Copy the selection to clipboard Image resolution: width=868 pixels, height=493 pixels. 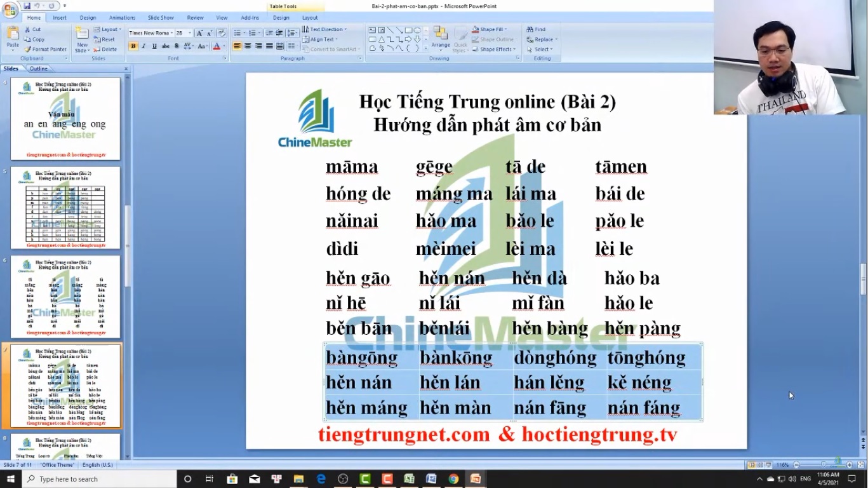pyautogui.click(x=34, y=39)
